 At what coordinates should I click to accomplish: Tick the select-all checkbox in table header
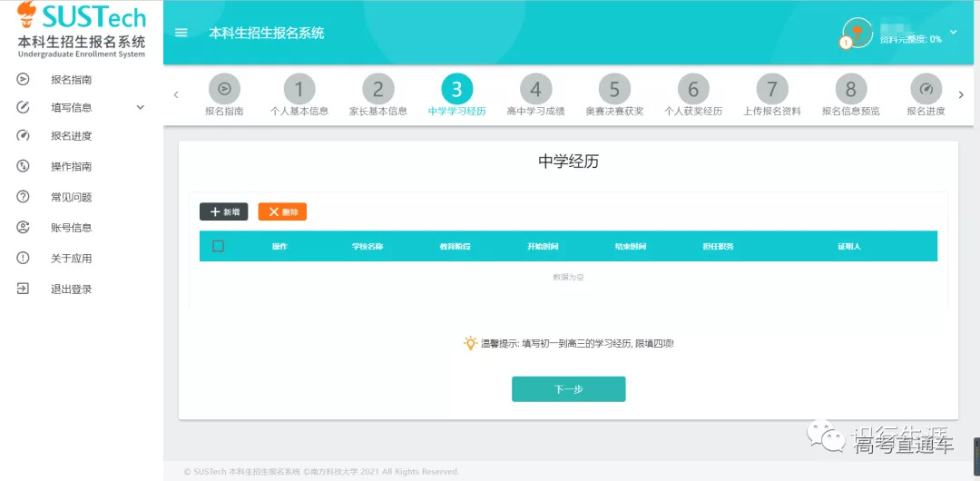click(x=218, y=246)
